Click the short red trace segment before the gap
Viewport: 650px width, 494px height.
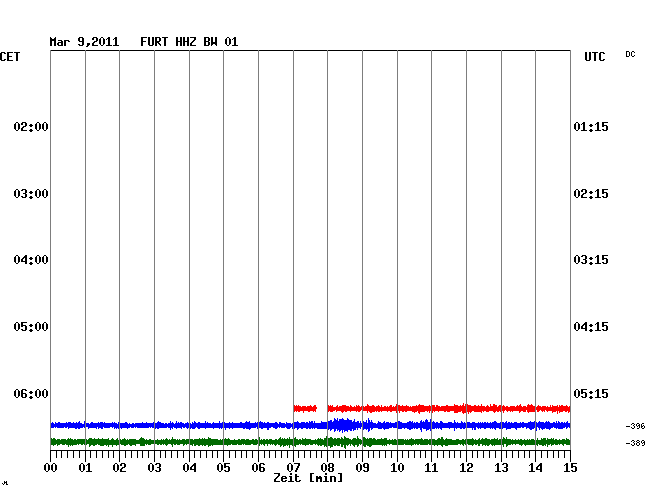tap(305, 409)
